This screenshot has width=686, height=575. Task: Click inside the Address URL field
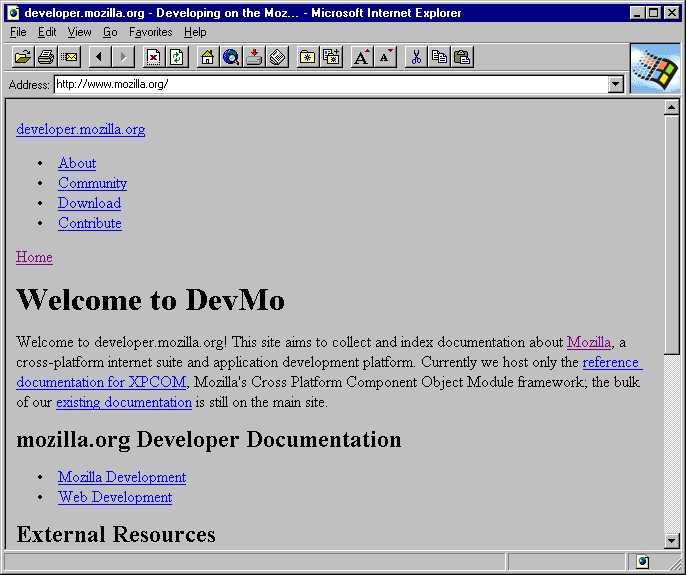click(x=331, y=84)
